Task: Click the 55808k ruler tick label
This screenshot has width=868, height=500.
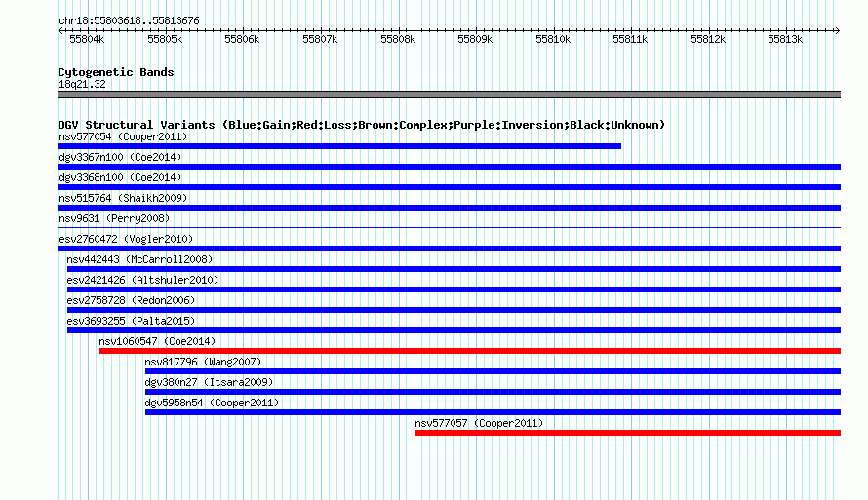Action: pos(398,39)
